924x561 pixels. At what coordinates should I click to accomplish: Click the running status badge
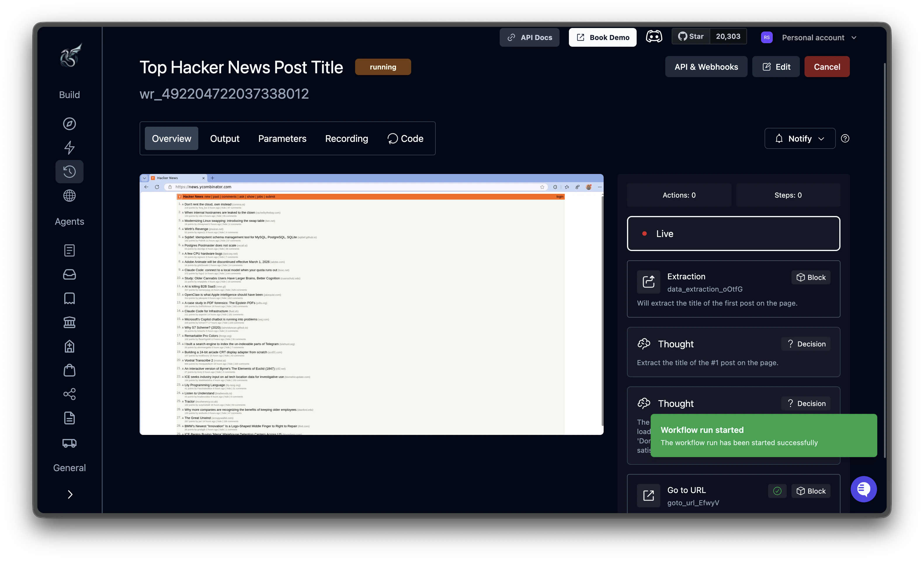383,67
